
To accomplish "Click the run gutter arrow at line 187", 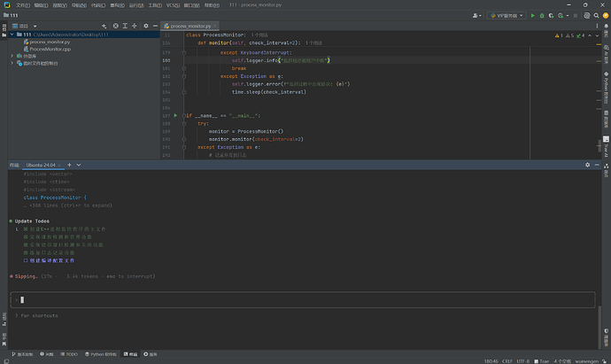I will pyautogui.click(x=175, y=115).
